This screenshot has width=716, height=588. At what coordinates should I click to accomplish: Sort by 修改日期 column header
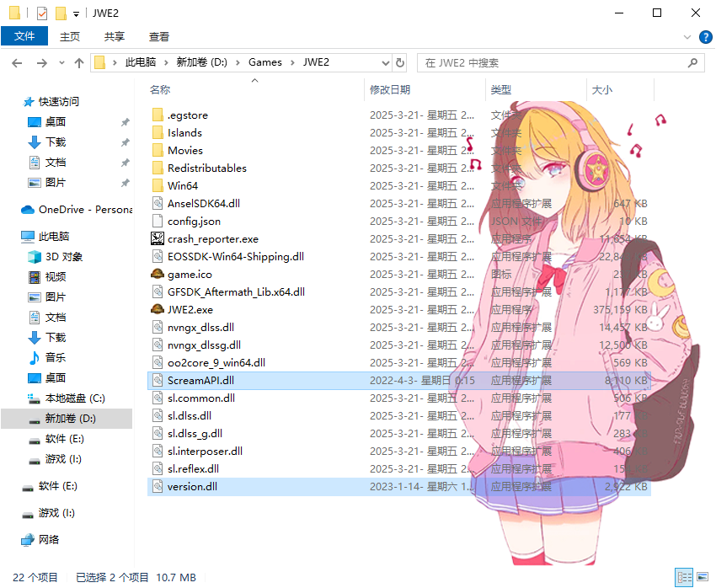(389, 90)
